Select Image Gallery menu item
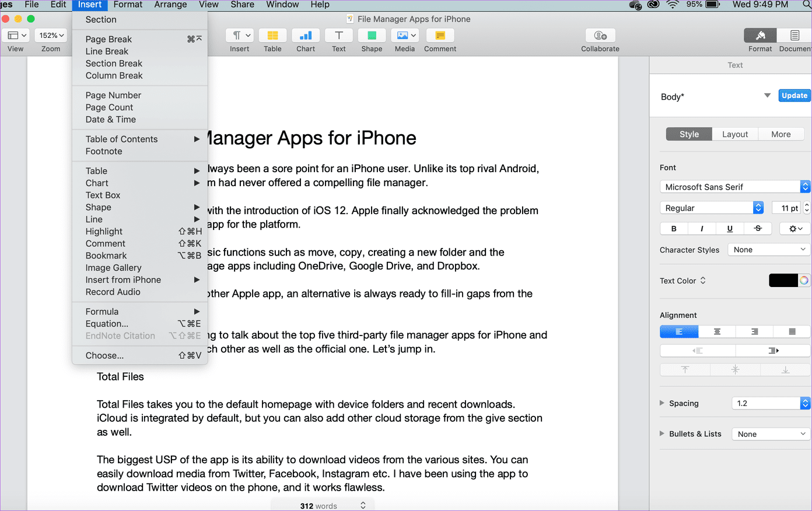Viewport: 812px width, 511px height. [140, 268]
